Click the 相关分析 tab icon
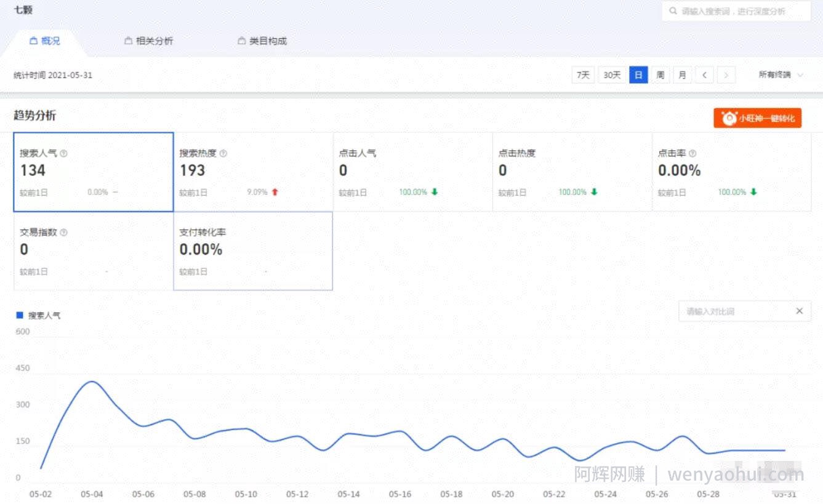The width and height of the screenshot is (823, 504). (x=129, y=41)
